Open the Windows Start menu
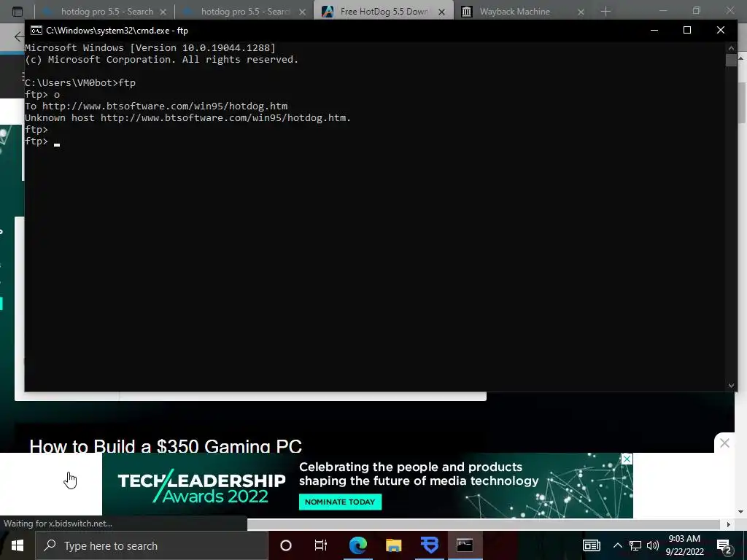 (x=18, y=545)
